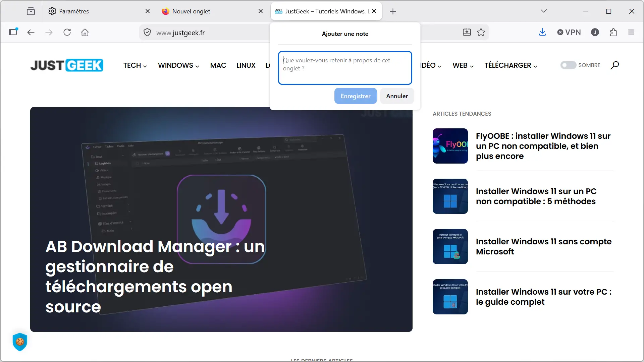Click the tracking protection shield icon
644x362 pixels.
147,32
